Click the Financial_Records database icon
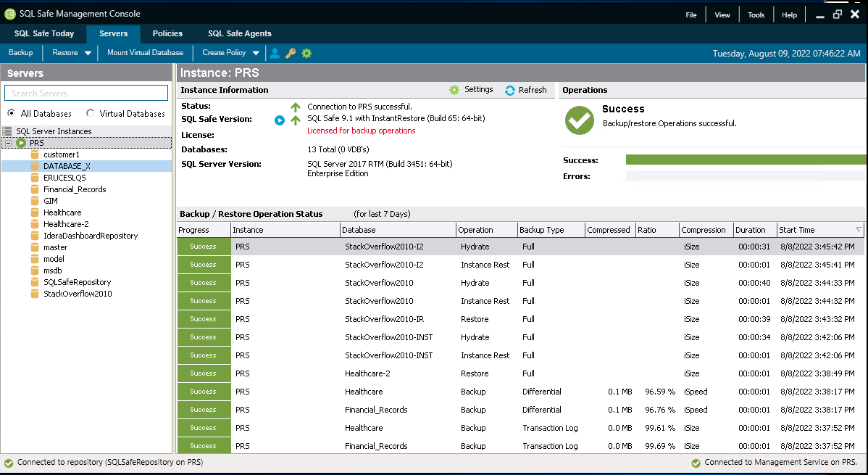The height and width of the screenshot is (475, 868). pos(35,189)
